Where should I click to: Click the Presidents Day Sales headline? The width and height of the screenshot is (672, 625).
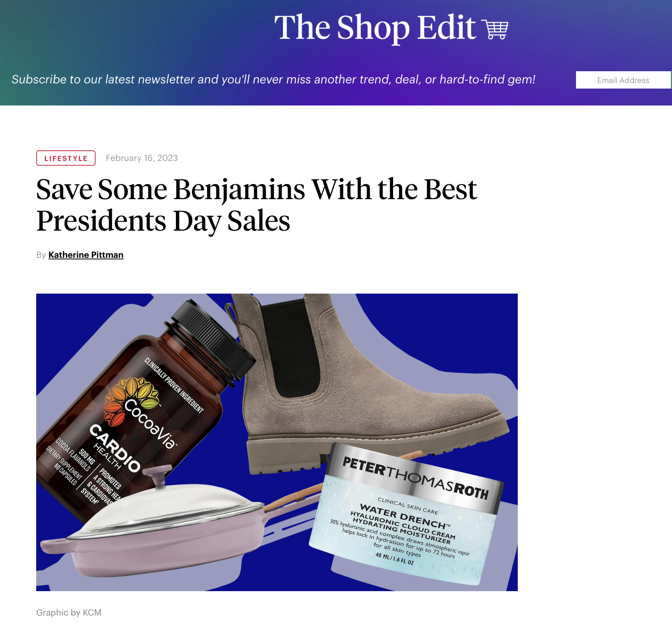pos(257,205)
